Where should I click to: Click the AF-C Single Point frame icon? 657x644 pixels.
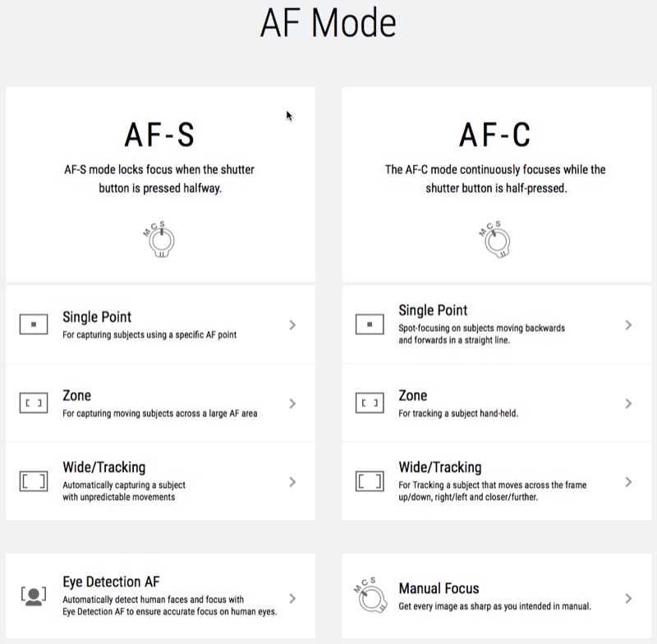[x=370, y=324]
